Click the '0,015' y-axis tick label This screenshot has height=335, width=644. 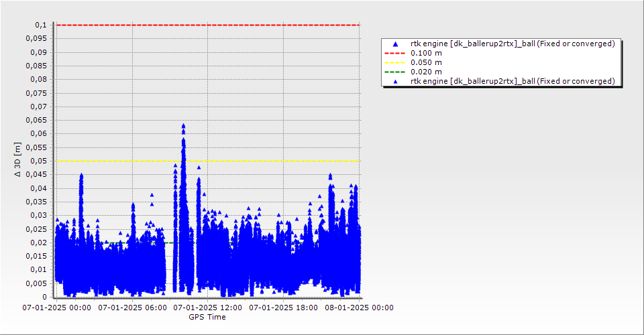(36, 256)
